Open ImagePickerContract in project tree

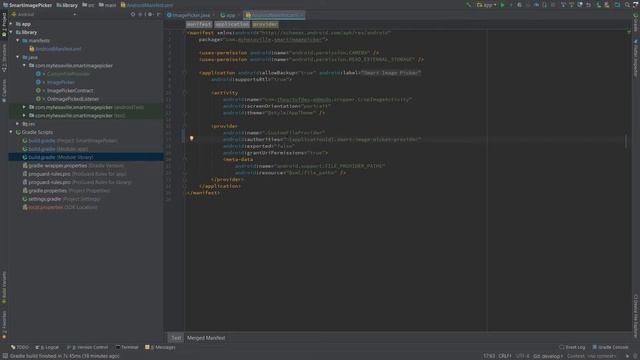coord(69,91)
